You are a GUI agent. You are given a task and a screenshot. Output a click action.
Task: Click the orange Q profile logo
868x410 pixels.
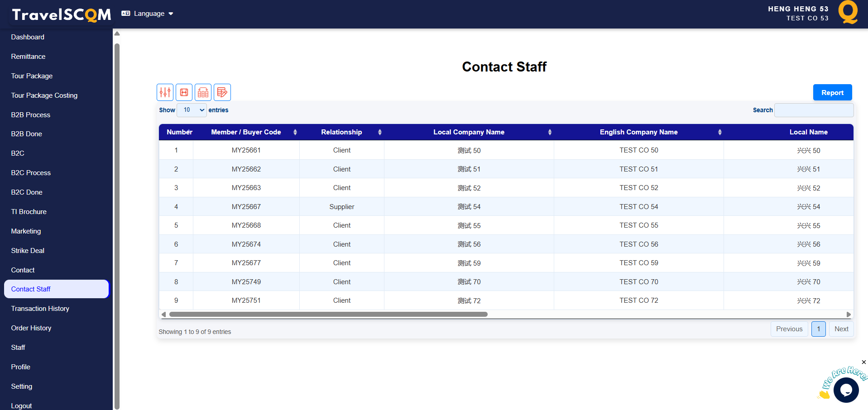848,12
